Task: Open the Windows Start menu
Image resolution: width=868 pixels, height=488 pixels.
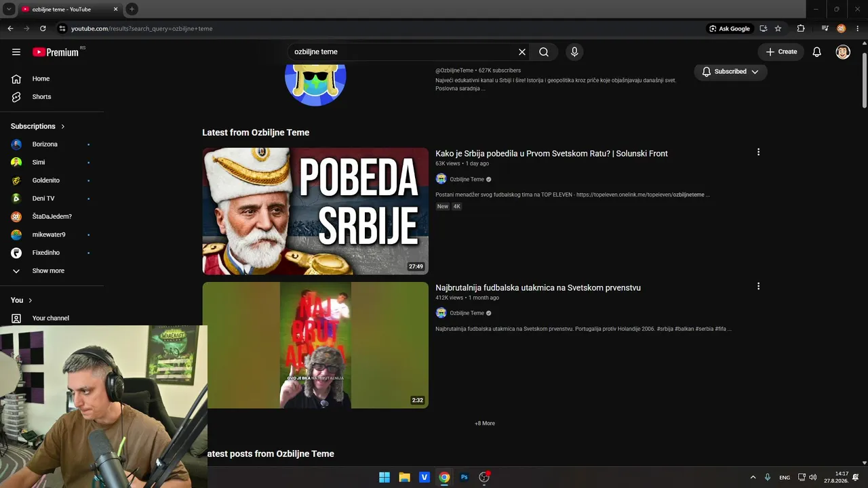Action: [x=384, y=477]
